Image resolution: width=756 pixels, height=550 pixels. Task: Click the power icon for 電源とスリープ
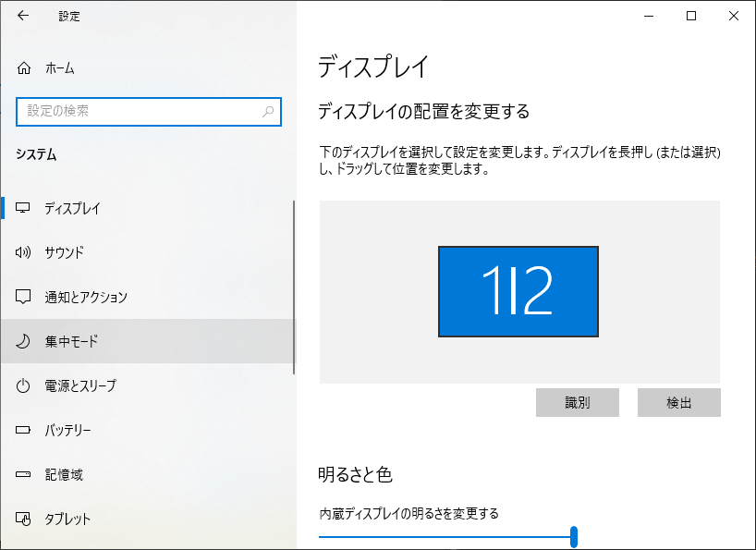pyautogui.click(x=23, y=385)
